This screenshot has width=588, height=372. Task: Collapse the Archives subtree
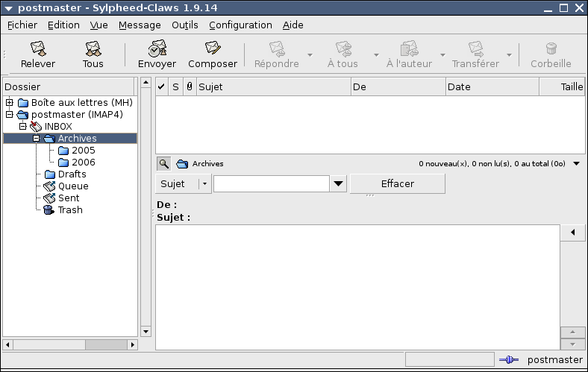click(37, 138)
